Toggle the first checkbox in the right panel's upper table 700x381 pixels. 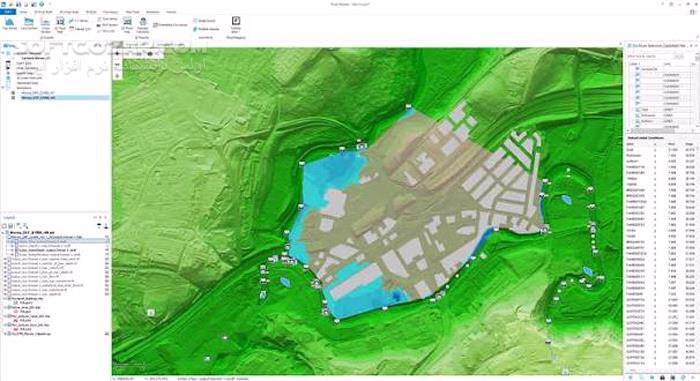click(638, 69)
